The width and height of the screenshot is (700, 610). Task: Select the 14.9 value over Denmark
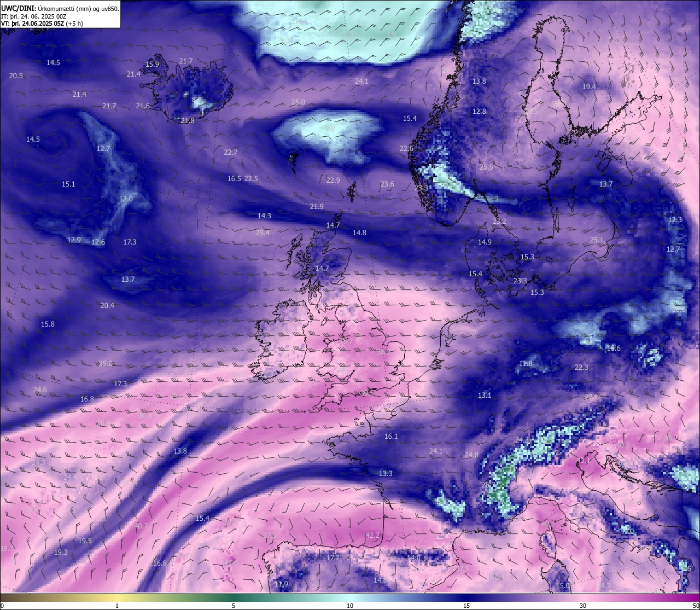[x=485, y=242]
